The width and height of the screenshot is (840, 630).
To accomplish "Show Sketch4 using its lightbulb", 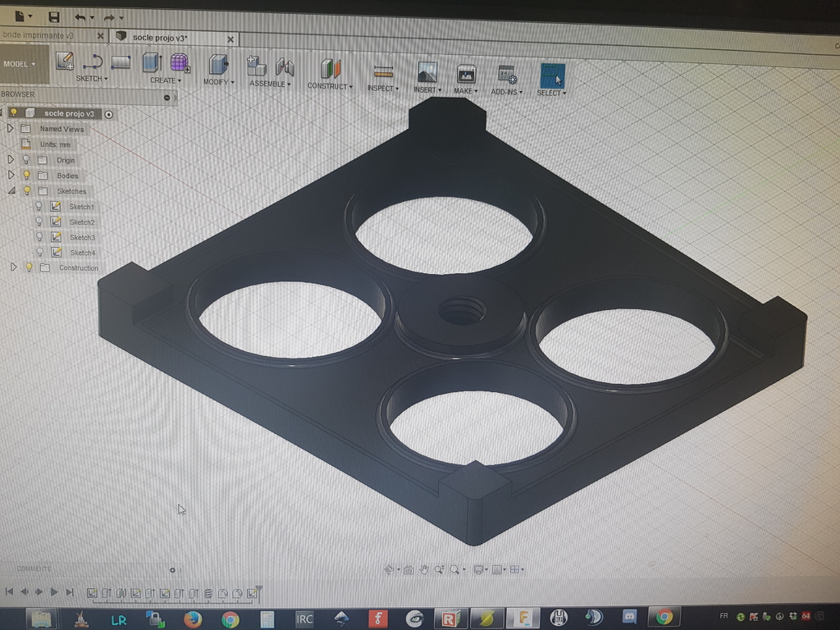I will point(39,252).
